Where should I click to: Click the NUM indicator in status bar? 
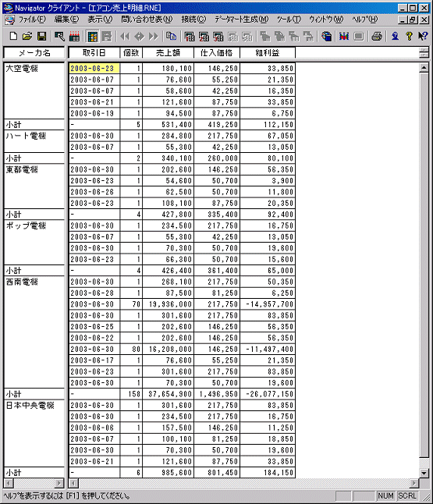pos(385,496)
